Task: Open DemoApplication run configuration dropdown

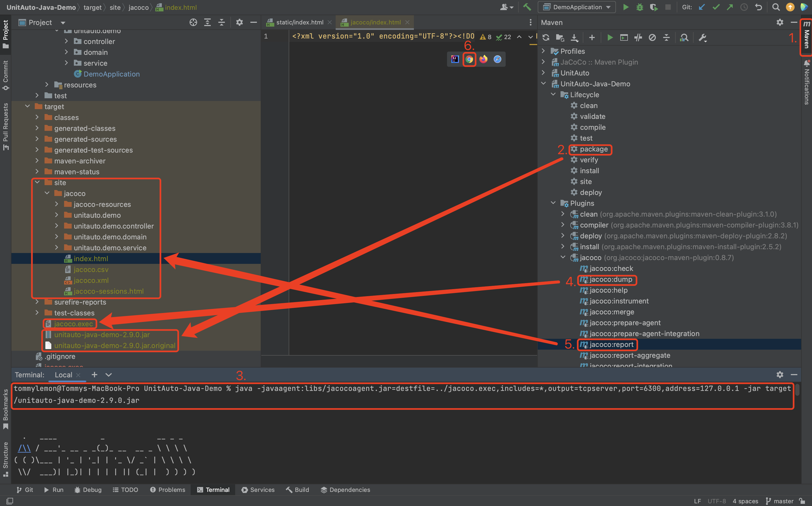Action: (x=577, y=7)
